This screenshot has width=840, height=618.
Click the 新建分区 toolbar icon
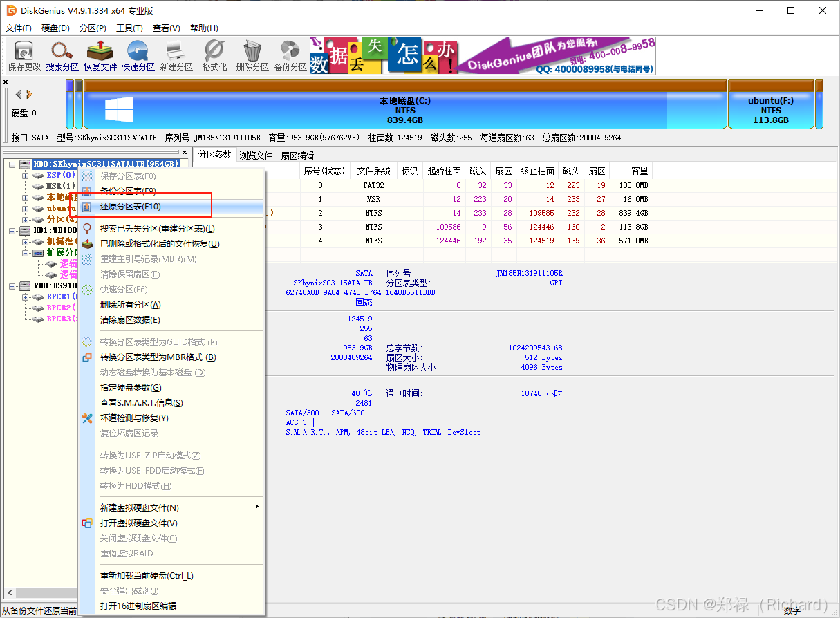click(176, 55)
